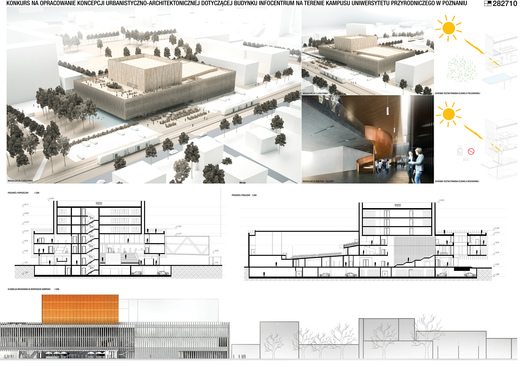
Task: Open the large main aerial rendering
Action: point(153,95)
